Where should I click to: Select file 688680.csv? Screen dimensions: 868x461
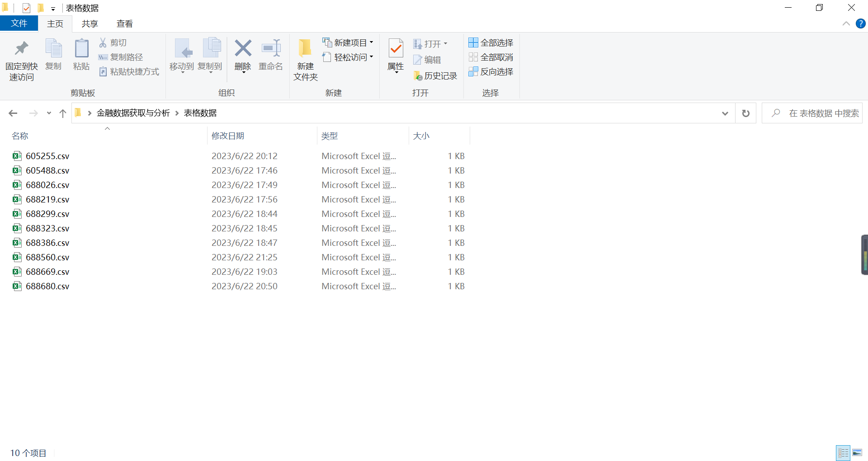click(x=47, y=286)
